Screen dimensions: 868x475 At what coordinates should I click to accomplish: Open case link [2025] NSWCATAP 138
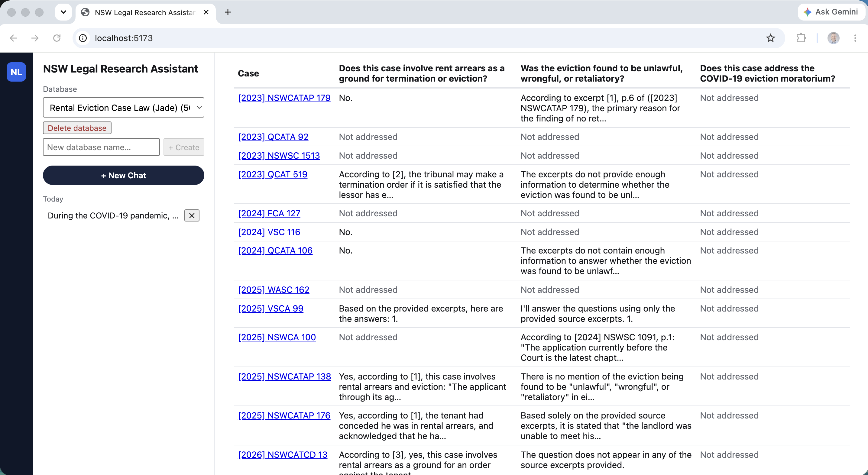click(x=284, y=376)
